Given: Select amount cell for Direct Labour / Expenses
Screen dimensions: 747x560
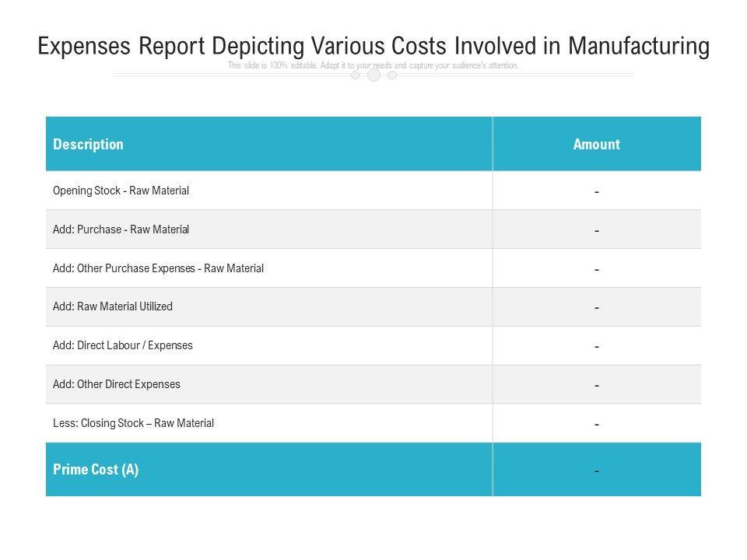Looking at the screenshot, I should pyautogui.click(x=596, y=346).
